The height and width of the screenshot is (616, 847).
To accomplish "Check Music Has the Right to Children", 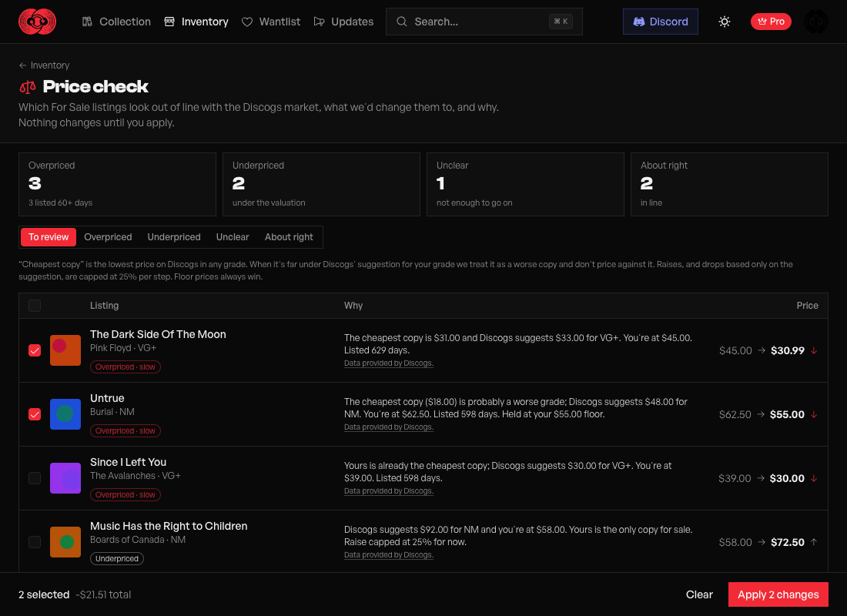I will coord(35,542).
